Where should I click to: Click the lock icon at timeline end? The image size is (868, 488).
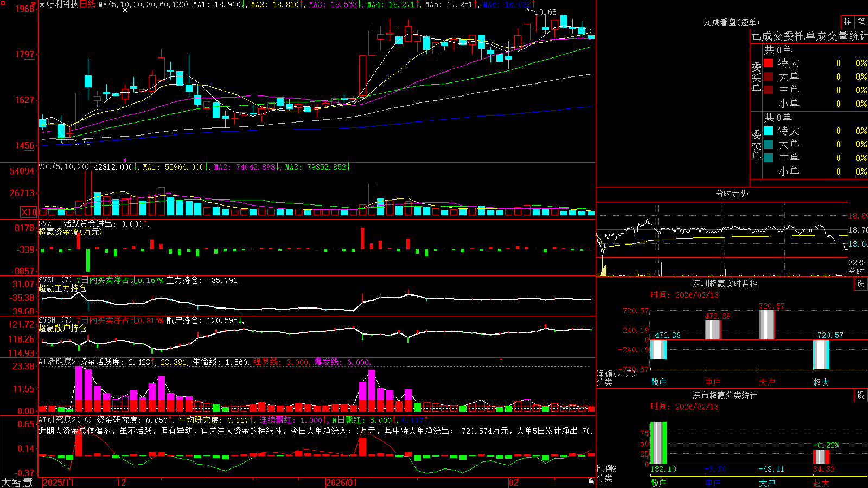[591, 481]
